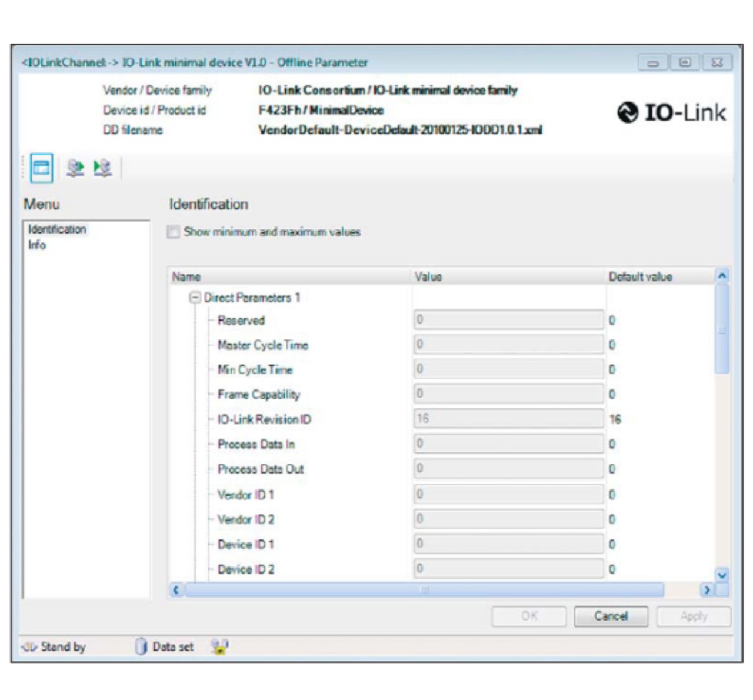The image size is (753, 700).
Task: Enable Show minimum and maximum values
Action: (x=174, y=232)
